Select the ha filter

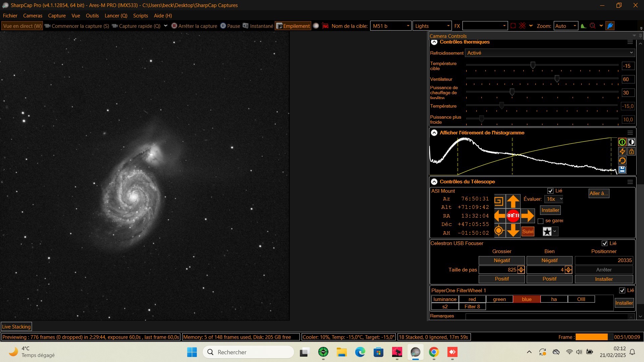coord(554,299)
